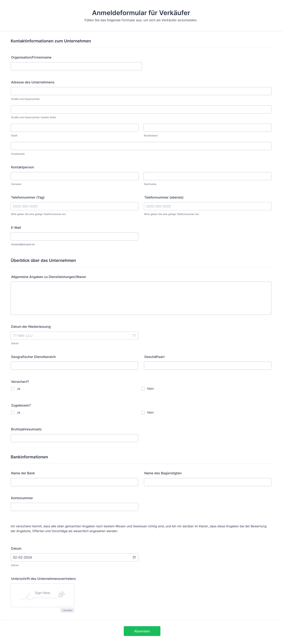Focus the Postleitzahl field
This screenshot has height=644, width=282.
tap(141, 146)
